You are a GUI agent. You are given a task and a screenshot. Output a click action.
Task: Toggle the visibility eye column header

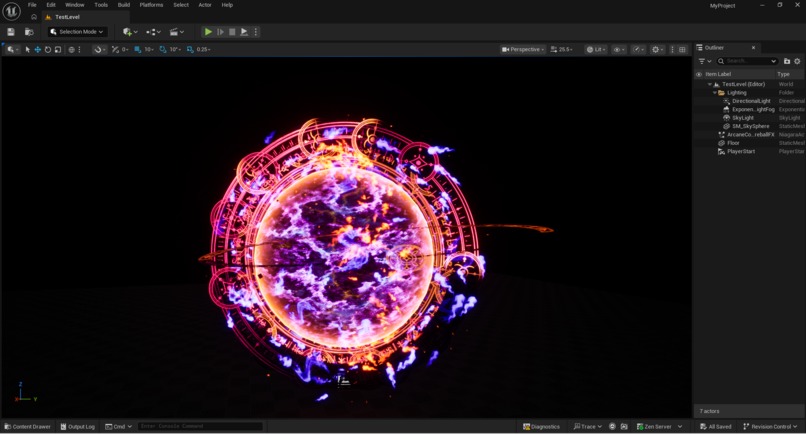point(699,74)
